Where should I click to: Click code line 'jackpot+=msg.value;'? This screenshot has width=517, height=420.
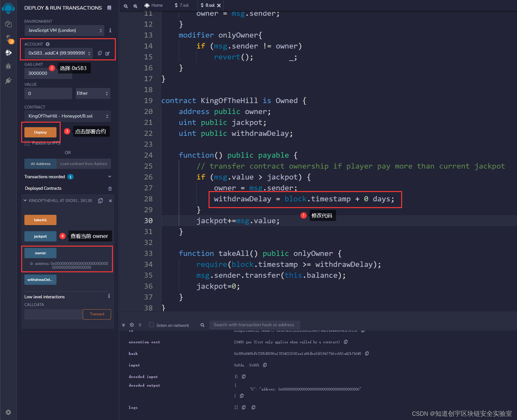(238, 221)
